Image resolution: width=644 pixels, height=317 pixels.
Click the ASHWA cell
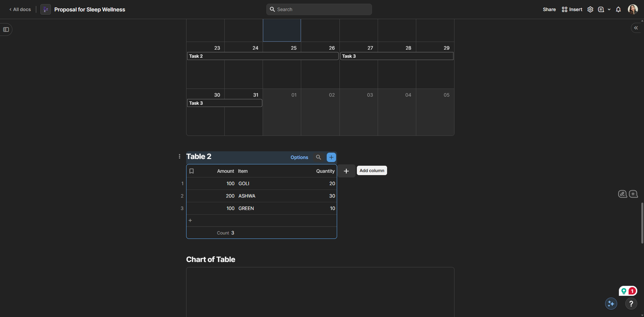[x=247, y=196]
